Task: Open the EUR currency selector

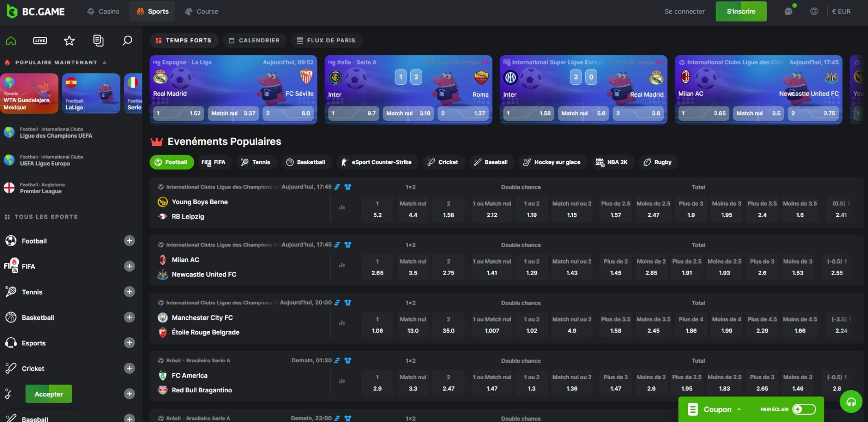Action: coord(841,11)
